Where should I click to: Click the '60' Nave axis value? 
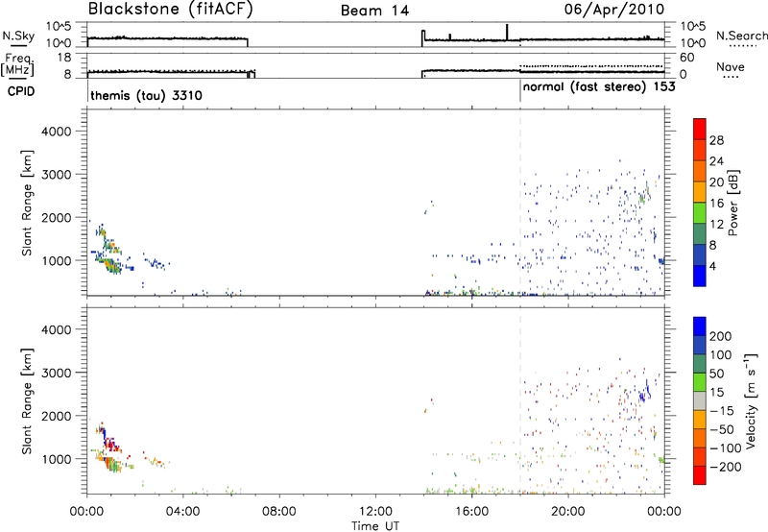686,58
